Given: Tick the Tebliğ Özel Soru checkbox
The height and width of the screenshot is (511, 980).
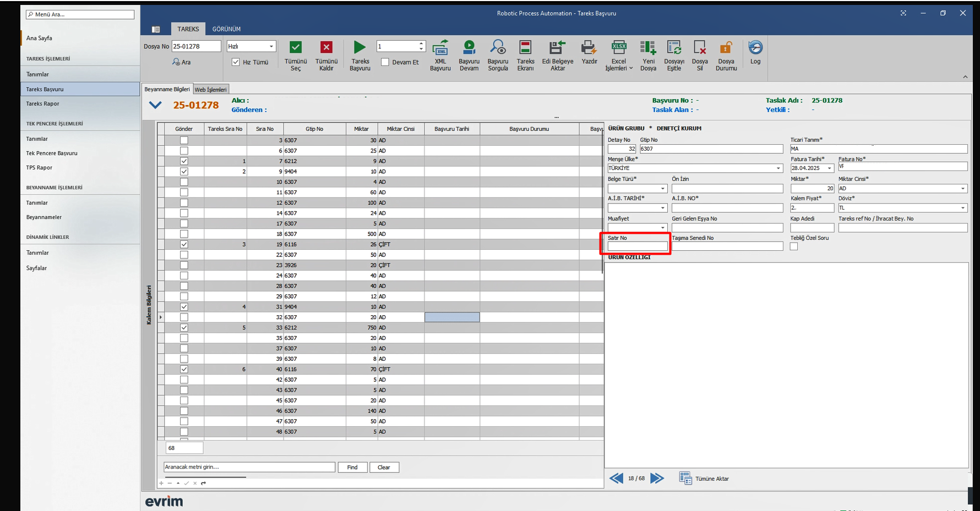Looking at the screenshot, I should point(793,246).
